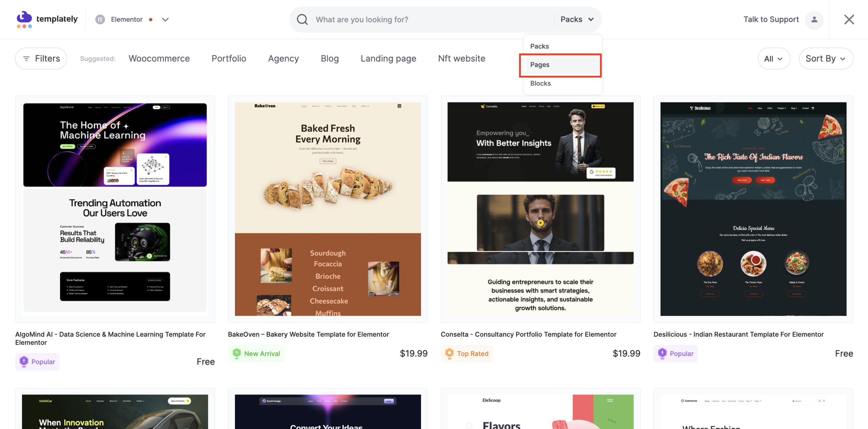Click the Popular badge on AlgoMind AI
This screenshot has height=429, width=868.
coord(37,362)
